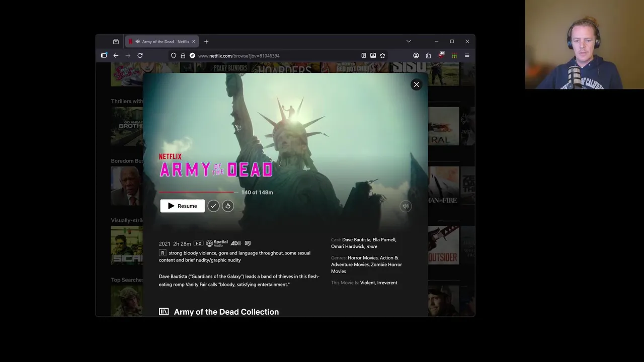Toggle reader view icon
This screenshot has height=362, width=644.
pos(363,55)
